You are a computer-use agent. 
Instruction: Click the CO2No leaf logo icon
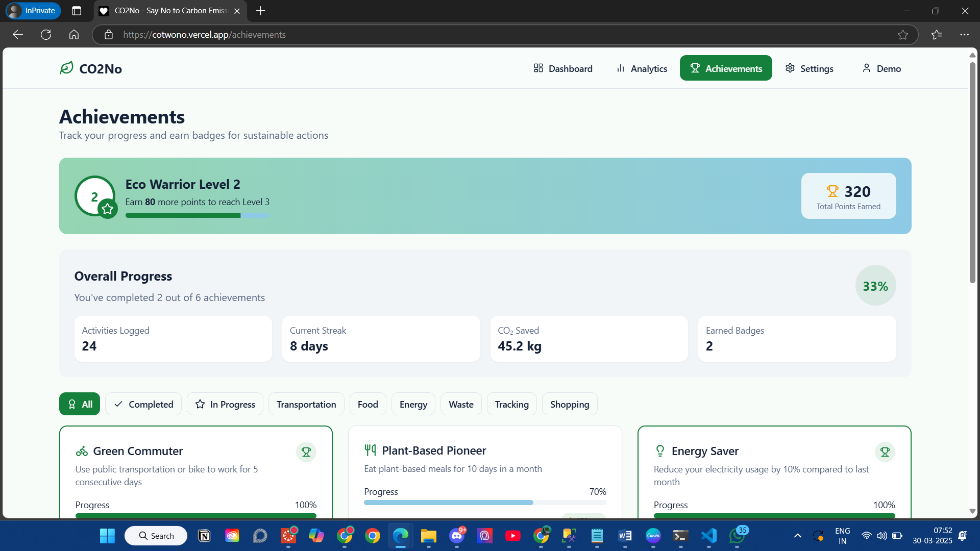click(66, 68)
